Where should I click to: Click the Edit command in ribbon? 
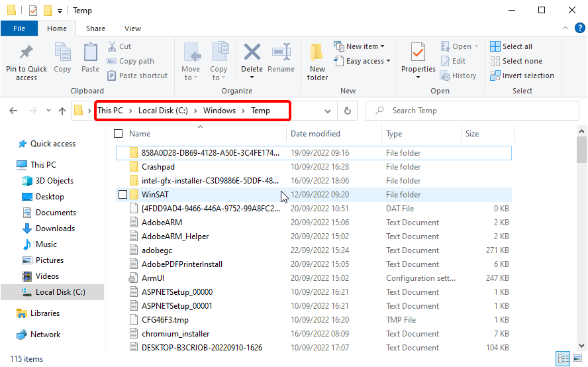(454, 61)
